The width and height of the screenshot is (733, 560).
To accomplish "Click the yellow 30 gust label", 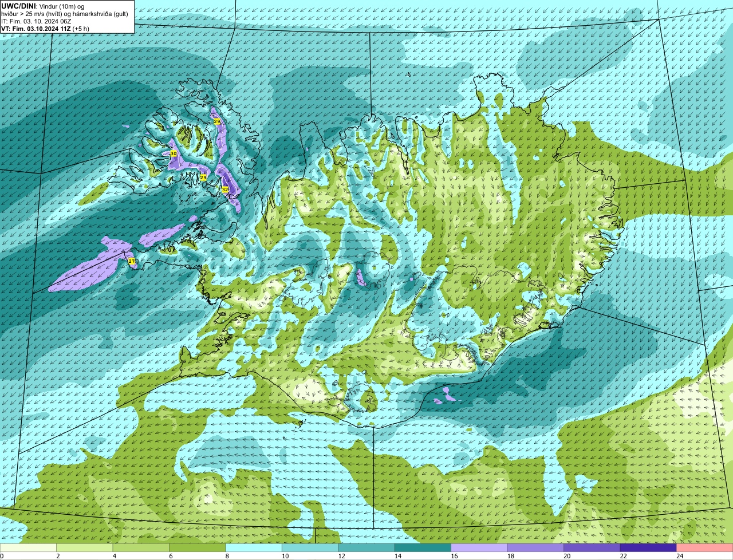I will (x=174, y=153).
